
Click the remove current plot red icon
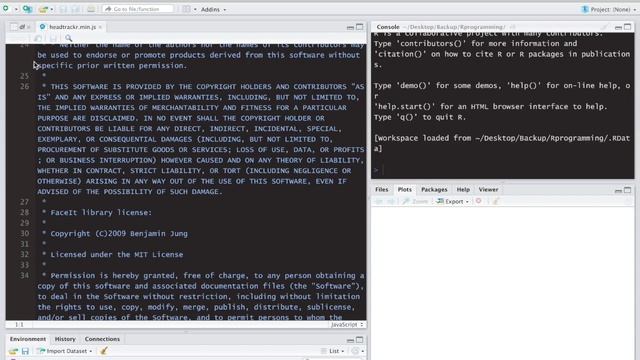(478, 201)
